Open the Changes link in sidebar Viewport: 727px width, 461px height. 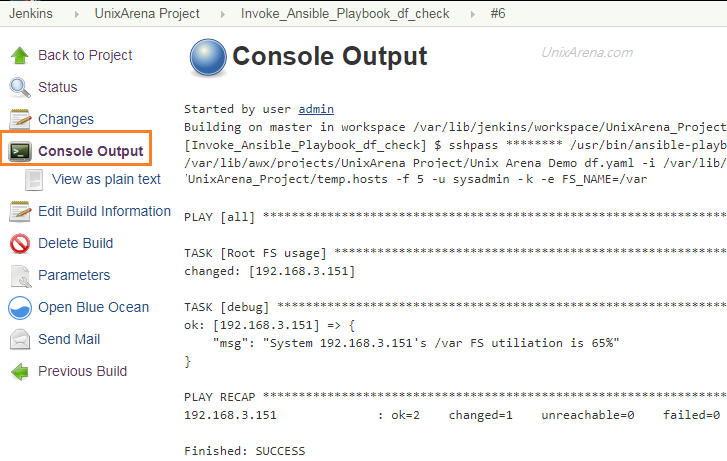66,119
